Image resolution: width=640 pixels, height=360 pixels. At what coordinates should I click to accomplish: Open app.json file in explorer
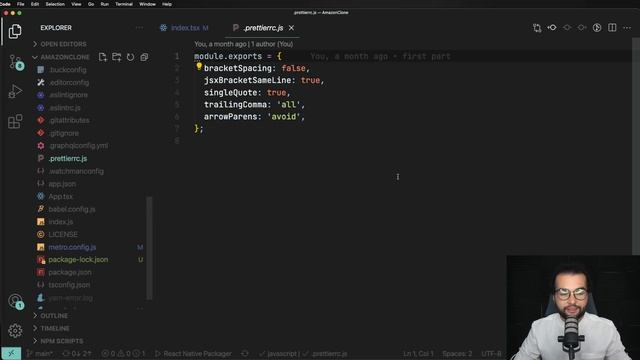pyautogui.click(x=62, y=184)
